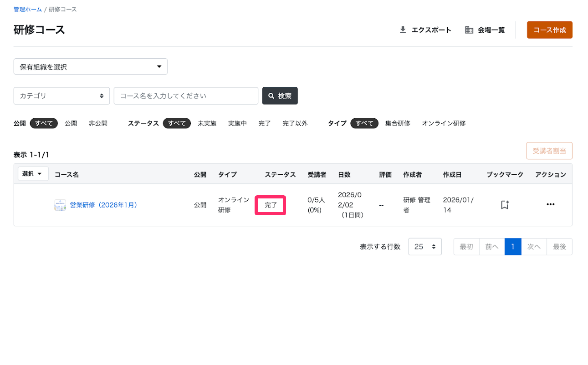The height and width of the screenshot is (365, 588).
Task: Click the 0/5人 (0%) attendee cell
Action: pyautogui.click(x=317, y=205)
